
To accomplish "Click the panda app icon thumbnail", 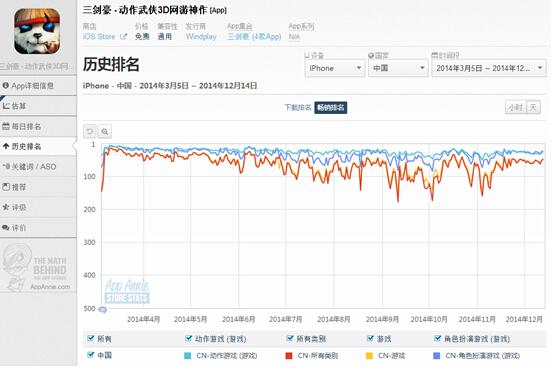I will pos(37,31).
